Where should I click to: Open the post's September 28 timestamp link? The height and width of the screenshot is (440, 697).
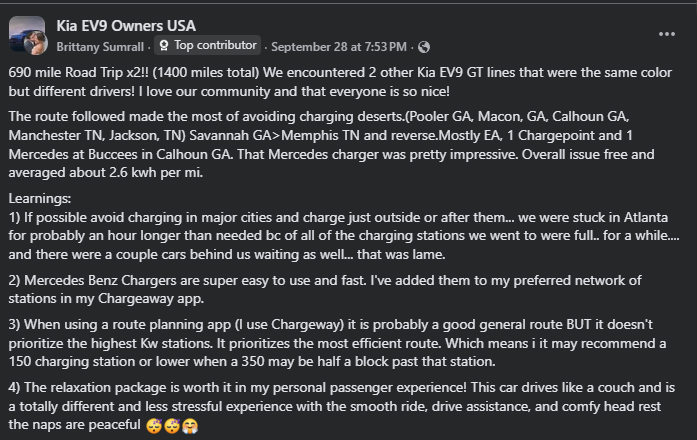coord(338,46)
